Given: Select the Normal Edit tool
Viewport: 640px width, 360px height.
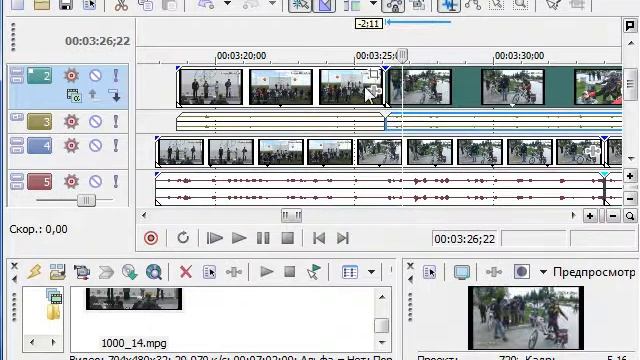Looking at the screenshot, I should [x=449, y=5].
